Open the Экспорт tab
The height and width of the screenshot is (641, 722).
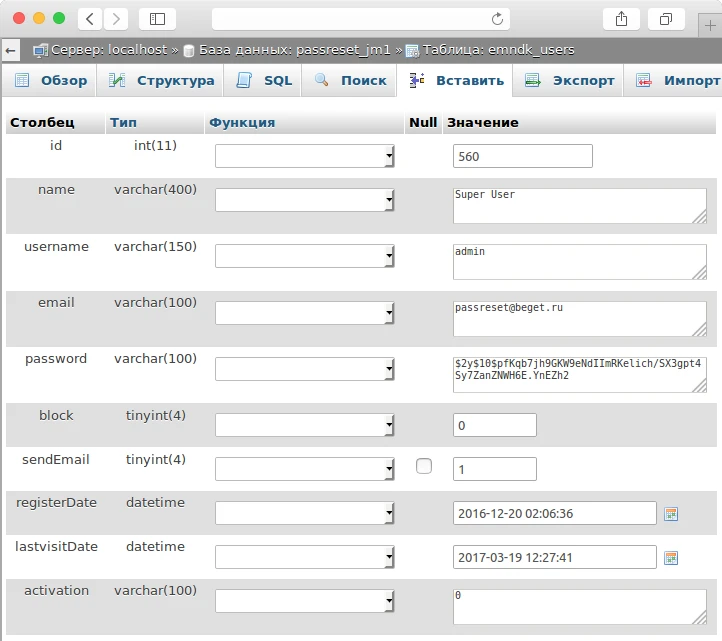(x=570, y=80)
